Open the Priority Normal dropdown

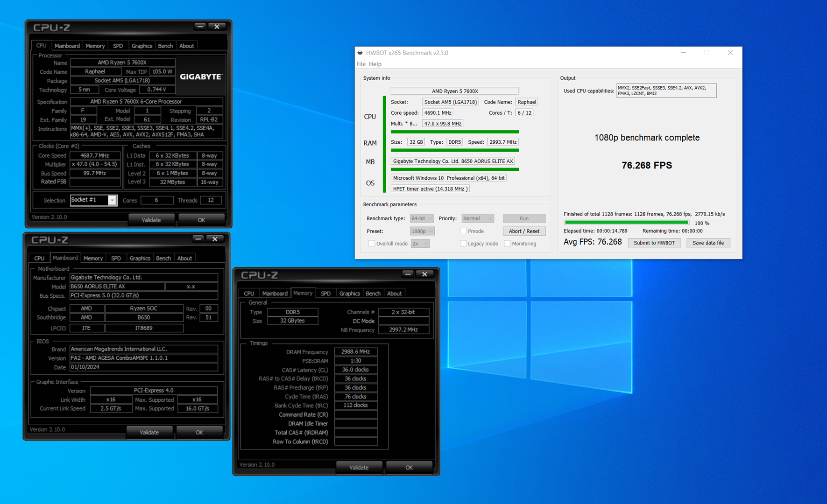[478, 218]
